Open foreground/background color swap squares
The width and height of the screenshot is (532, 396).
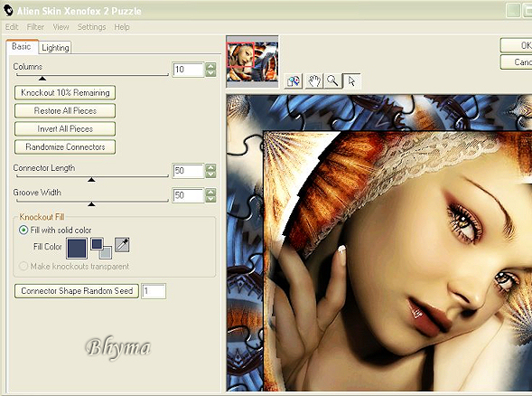coord(101,249)
